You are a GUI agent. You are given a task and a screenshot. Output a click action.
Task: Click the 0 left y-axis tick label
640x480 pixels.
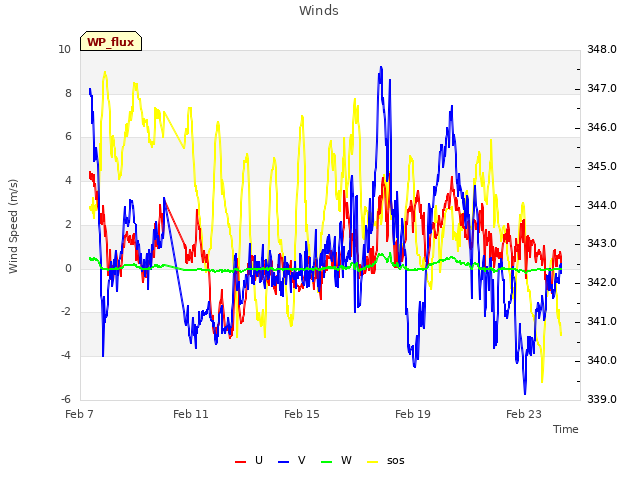[x=68, y=268]
